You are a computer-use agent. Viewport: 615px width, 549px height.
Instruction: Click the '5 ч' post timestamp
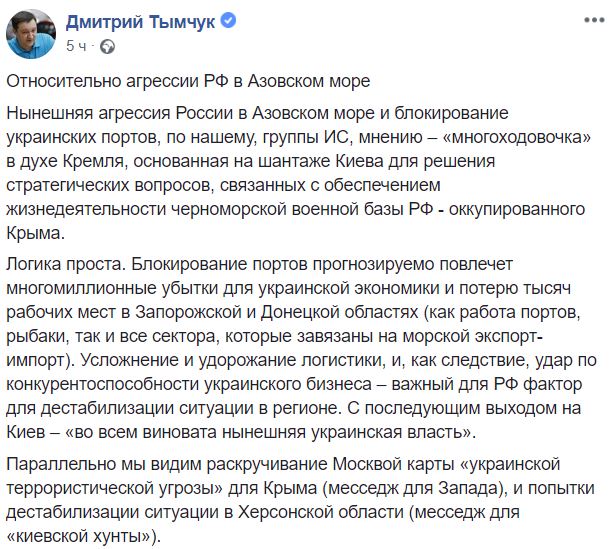point(76,46)
